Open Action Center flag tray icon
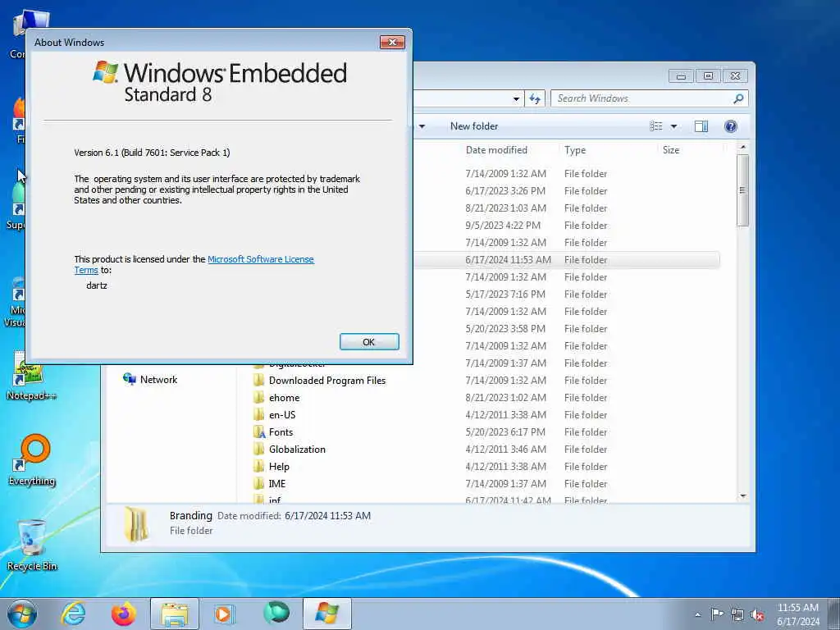Viewport: 840px width, 630px height. tap(717, 614)
